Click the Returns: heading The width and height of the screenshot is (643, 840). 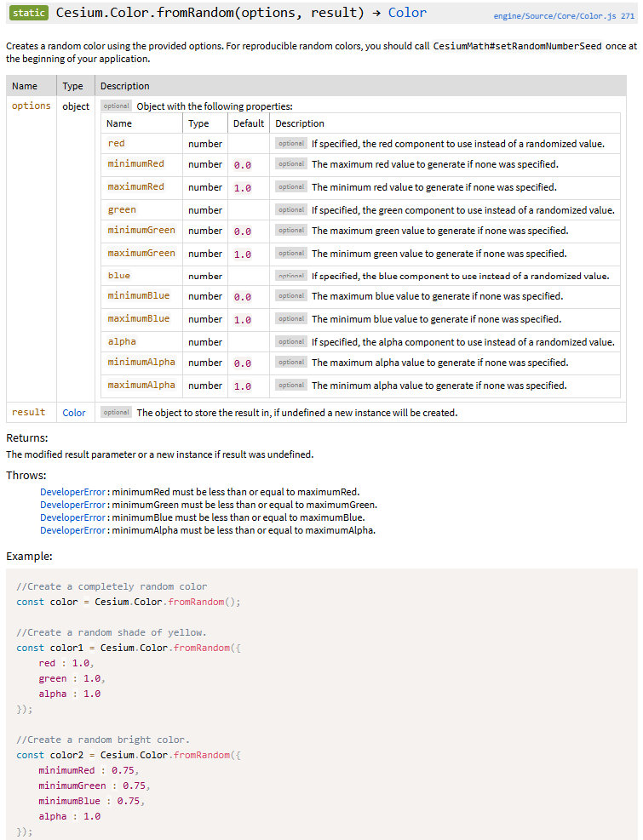(26, 437)
